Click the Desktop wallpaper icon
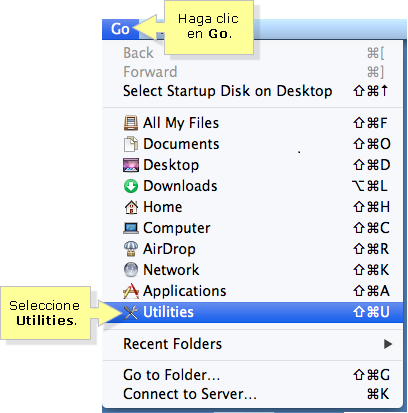This screenshot has height=413, width=408. 131,165
